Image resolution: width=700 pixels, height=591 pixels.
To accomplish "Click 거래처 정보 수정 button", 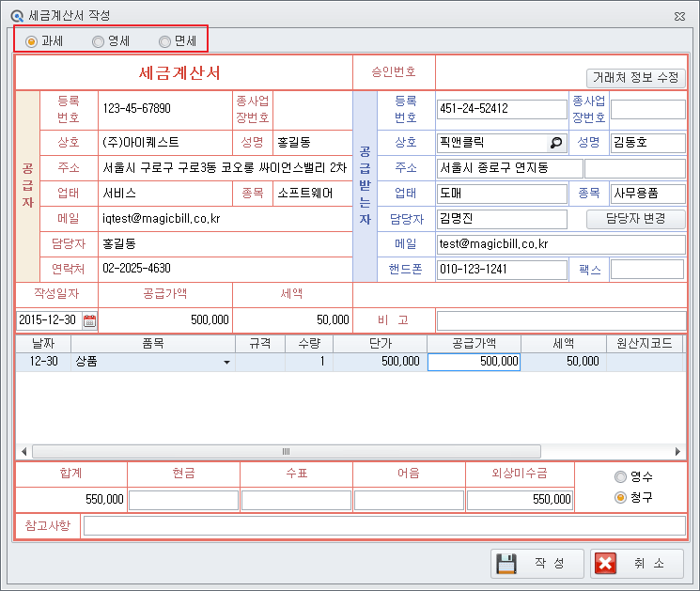I will [x=636, y=78].
